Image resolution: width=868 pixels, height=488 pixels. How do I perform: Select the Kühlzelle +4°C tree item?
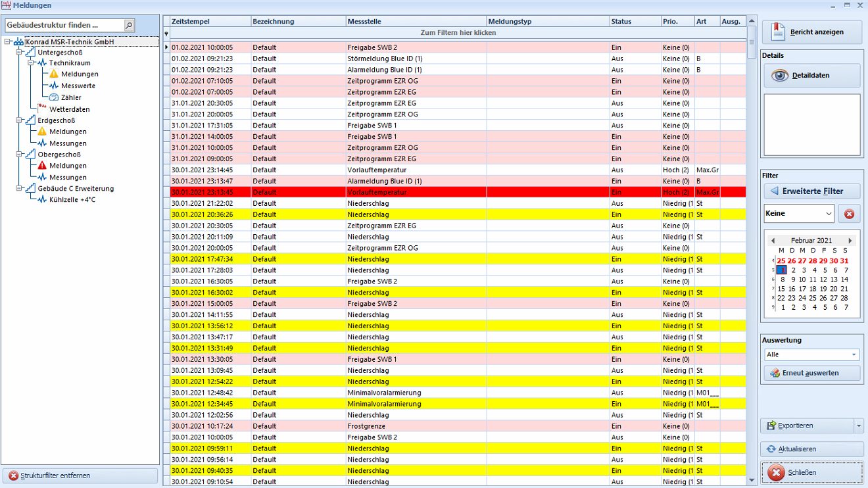click(72, 200)
